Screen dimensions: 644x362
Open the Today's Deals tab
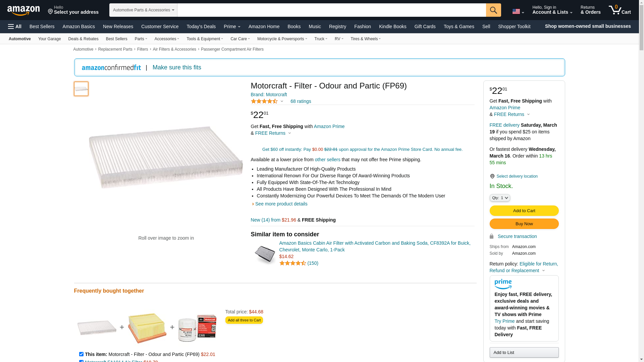(x=201, y=26)
